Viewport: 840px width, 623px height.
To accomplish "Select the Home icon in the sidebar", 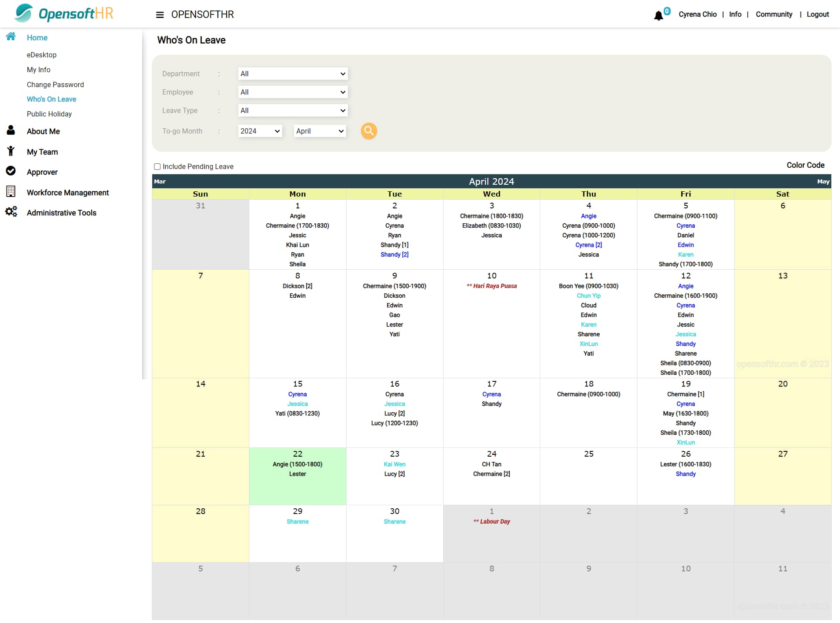I will tap(10, 37).
